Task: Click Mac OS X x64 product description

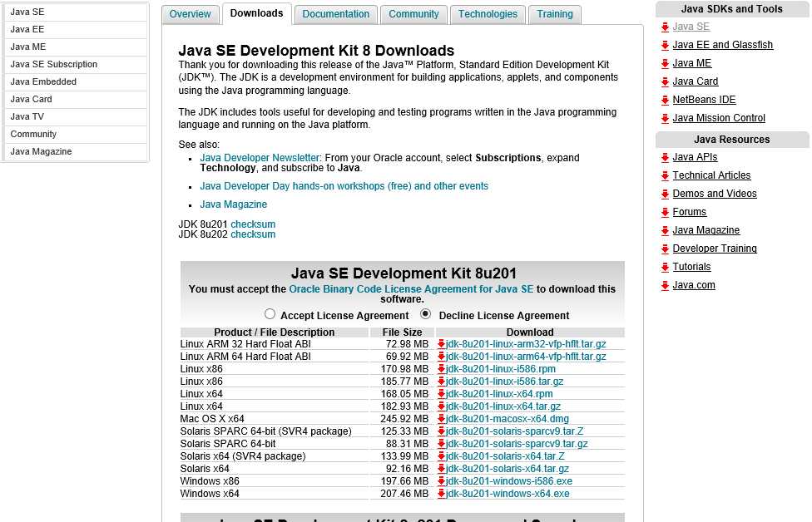Action: tap(212, 419)
